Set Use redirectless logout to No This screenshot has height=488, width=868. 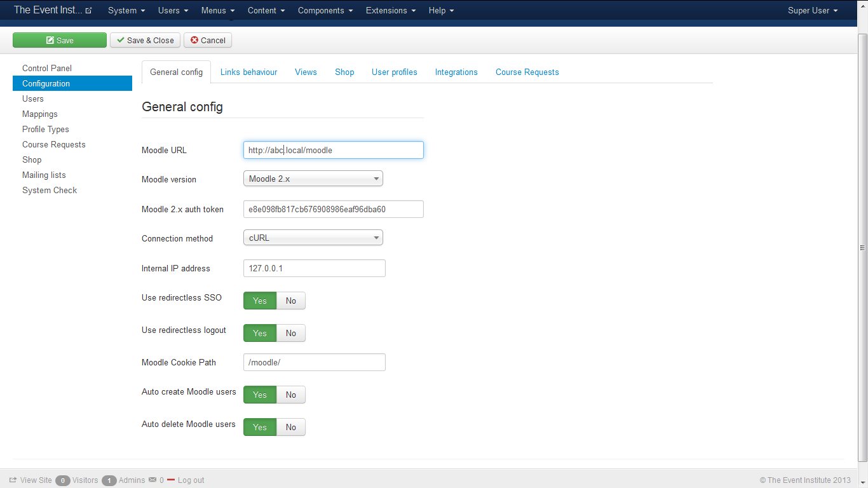pos(290,333)
